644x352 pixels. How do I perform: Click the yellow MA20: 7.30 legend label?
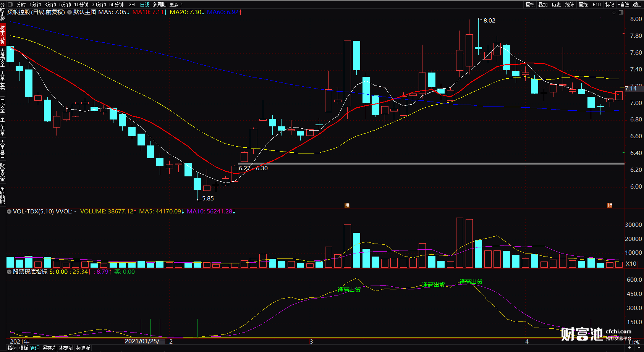tap(187, 12)
